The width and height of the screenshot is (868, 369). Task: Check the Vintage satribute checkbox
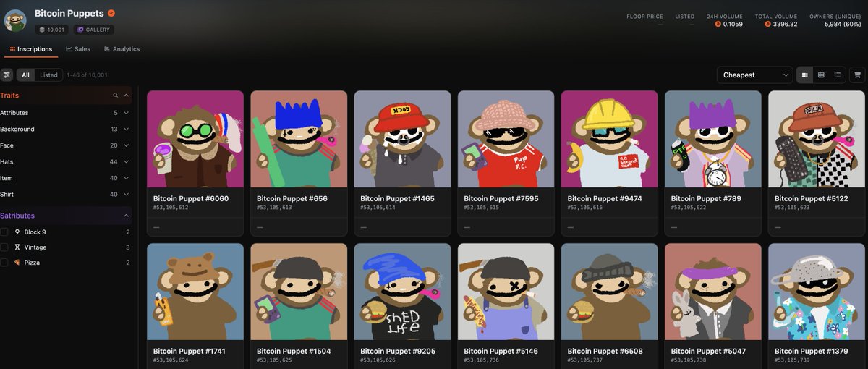4,247
